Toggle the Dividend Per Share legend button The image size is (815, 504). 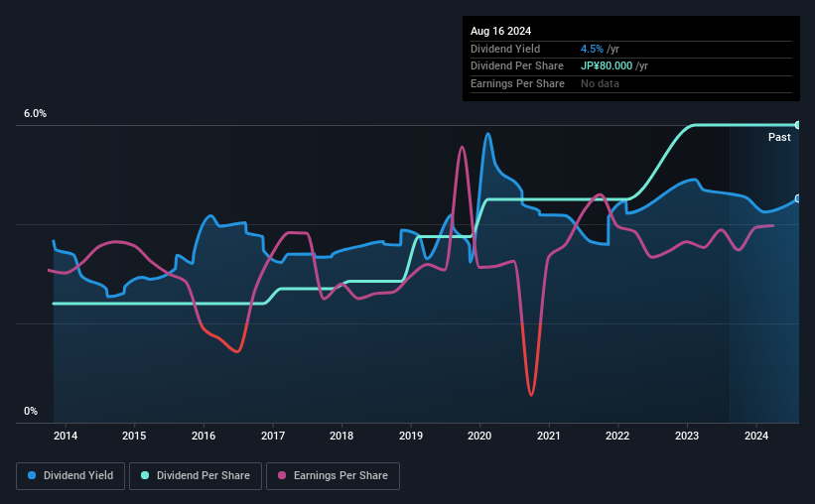click(196, 476)
